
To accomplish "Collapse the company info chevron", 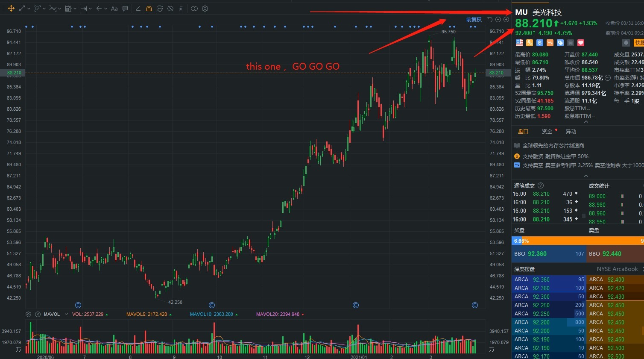I will pyautogui.click(x=586, y=176).
